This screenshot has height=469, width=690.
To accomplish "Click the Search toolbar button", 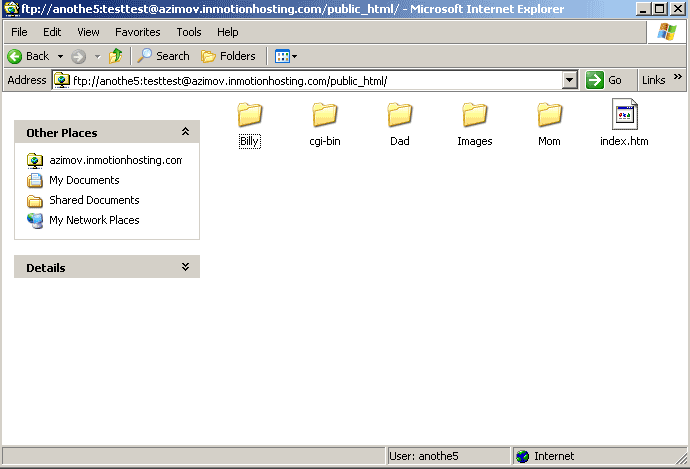I will (163, 56).
